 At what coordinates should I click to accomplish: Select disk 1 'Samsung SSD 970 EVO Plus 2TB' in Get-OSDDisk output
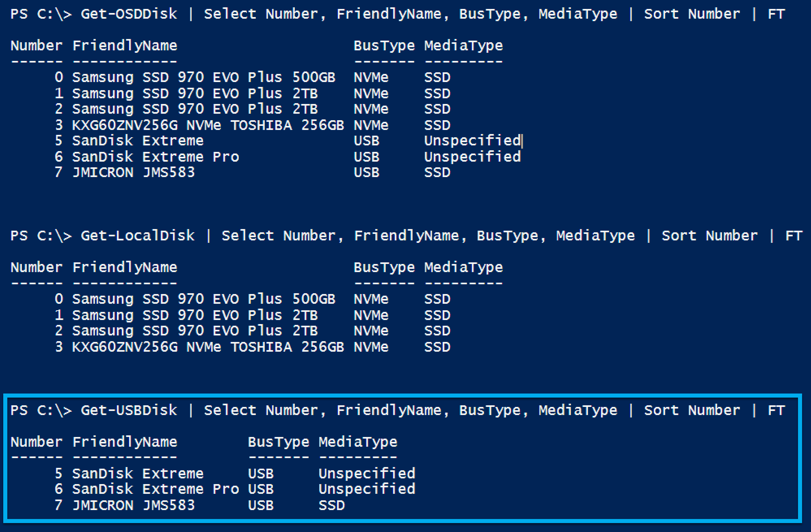195,93
